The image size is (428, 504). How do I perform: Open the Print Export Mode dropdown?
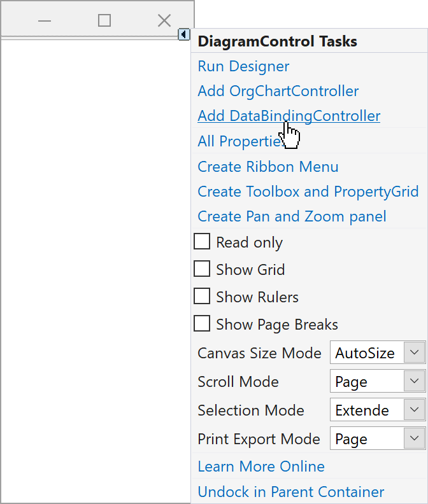coord(415,438)
